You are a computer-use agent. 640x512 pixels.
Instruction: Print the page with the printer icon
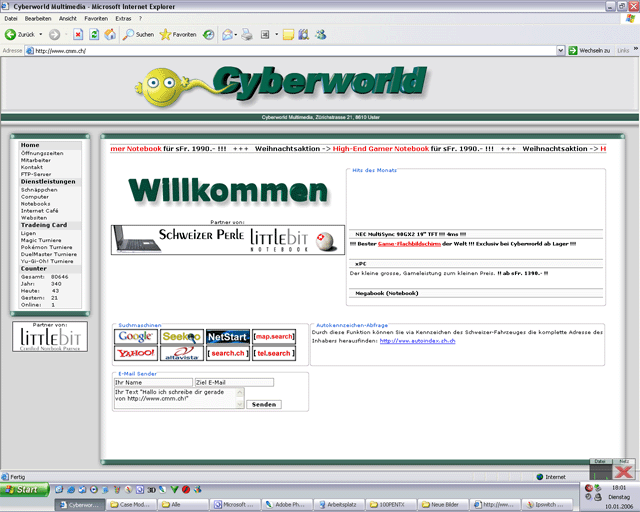(247, 35)
